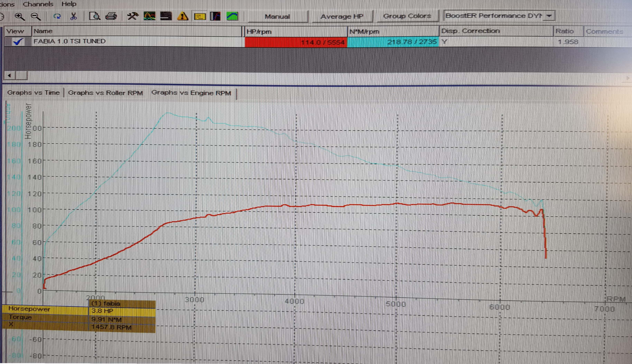Click the printer icon
Image resolution: width=632 pixels, height=364 pixels.
[111, 17]
